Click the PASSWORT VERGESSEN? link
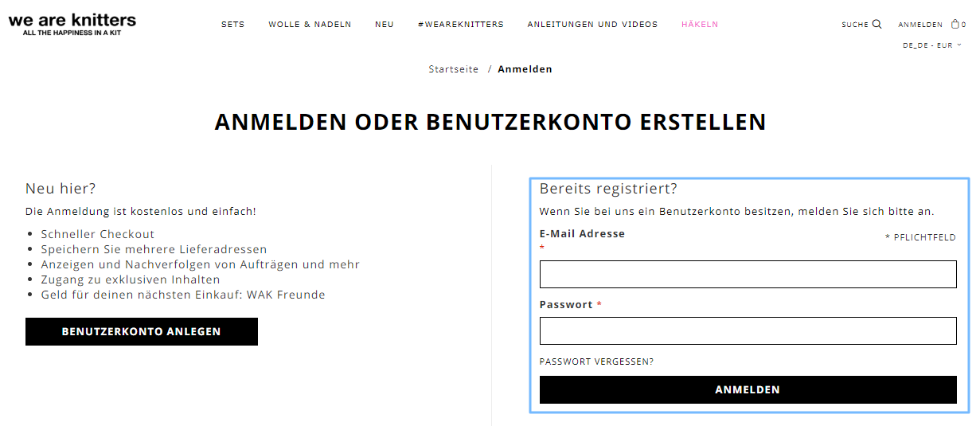The width and height of the screenshot is (980, 426). [596, 362]
